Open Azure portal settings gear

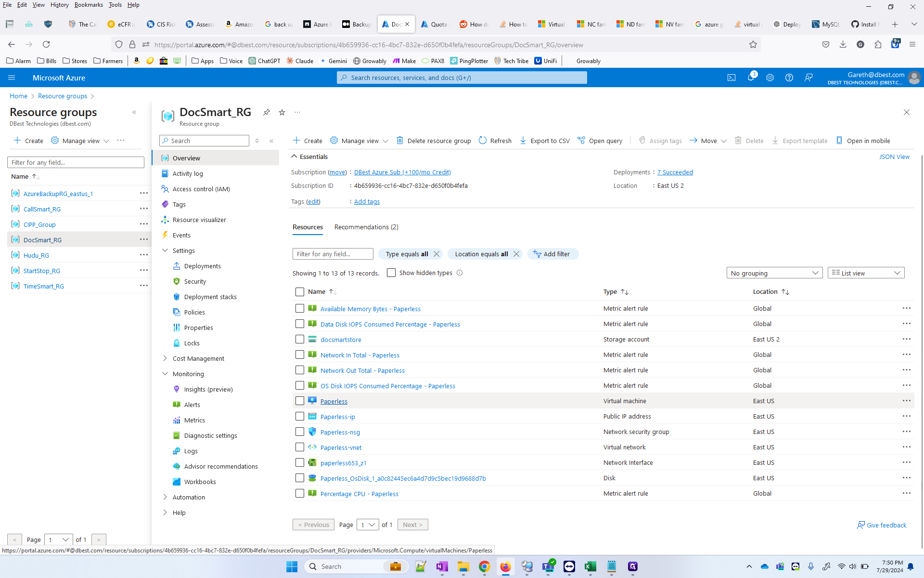coord(770,78)
